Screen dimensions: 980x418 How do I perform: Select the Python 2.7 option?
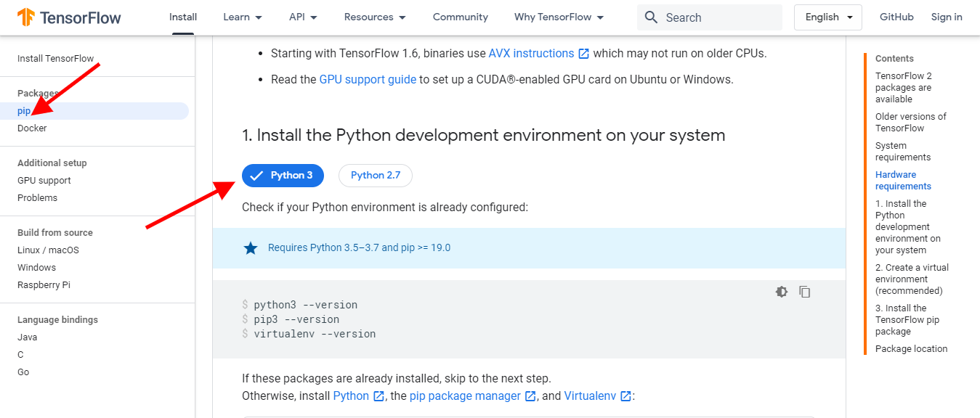[375, 176]
